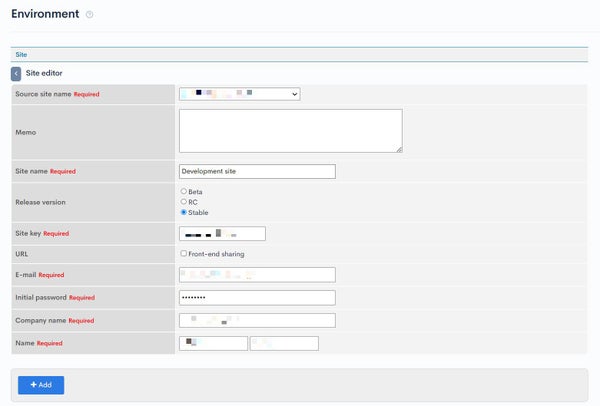600x406 pixels.
Task: Click the second Name input field
Action: [x=284, y=343]
